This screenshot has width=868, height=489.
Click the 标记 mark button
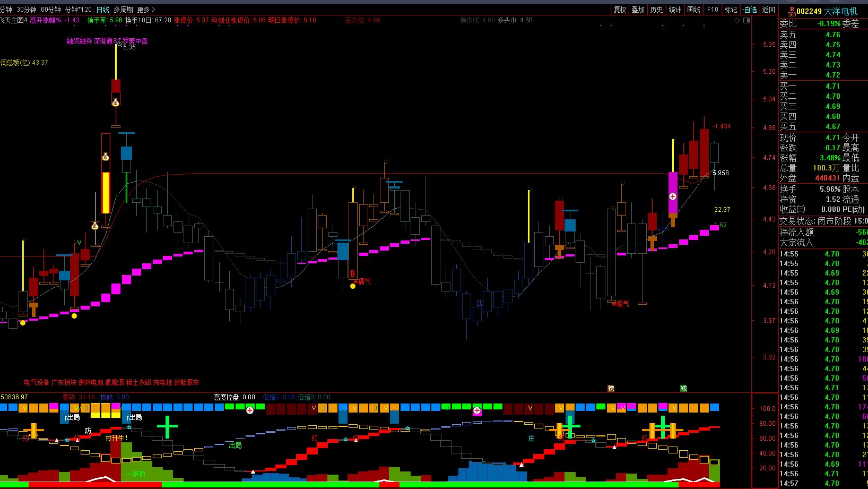point(731,10)
